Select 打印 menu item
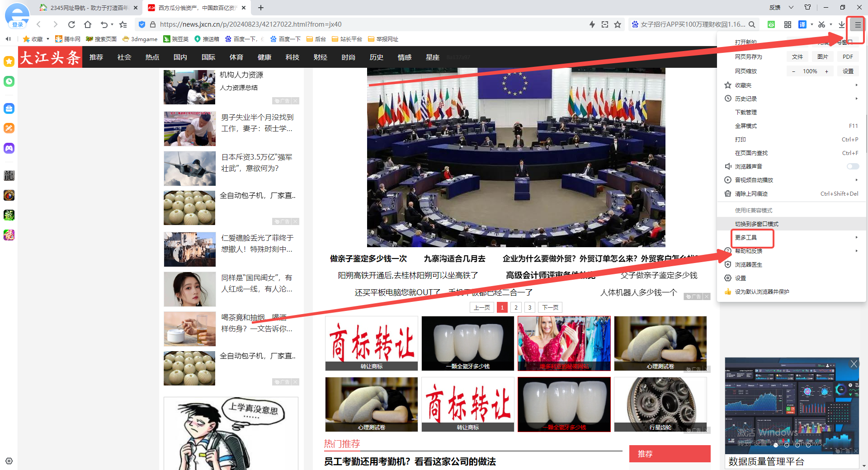 pos(792,139)
